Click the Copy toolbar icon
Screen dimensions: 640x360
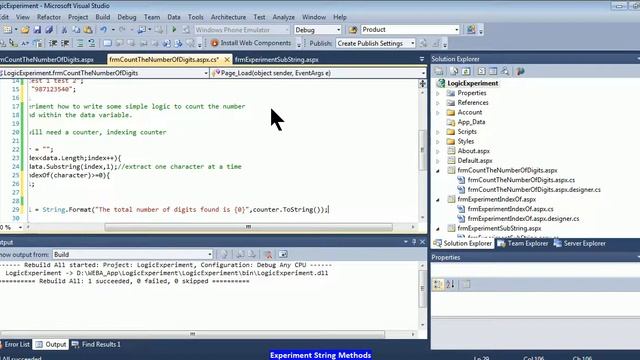(x=76, y=30)
